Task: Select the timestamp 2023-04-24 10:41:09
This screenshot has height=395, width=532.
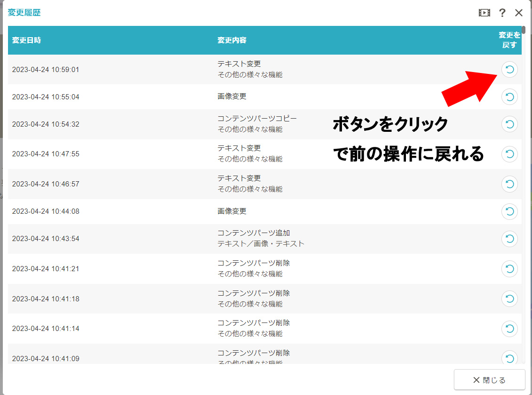Action: 46,359
